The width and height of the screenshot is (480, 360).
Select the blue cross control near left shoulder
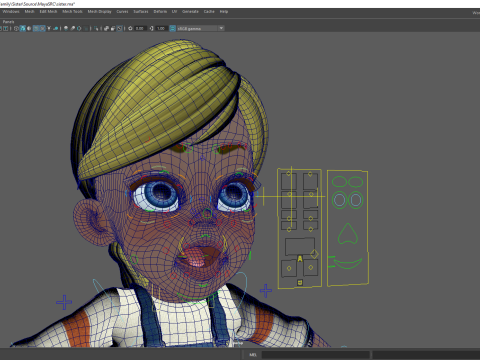pos(64,302)
